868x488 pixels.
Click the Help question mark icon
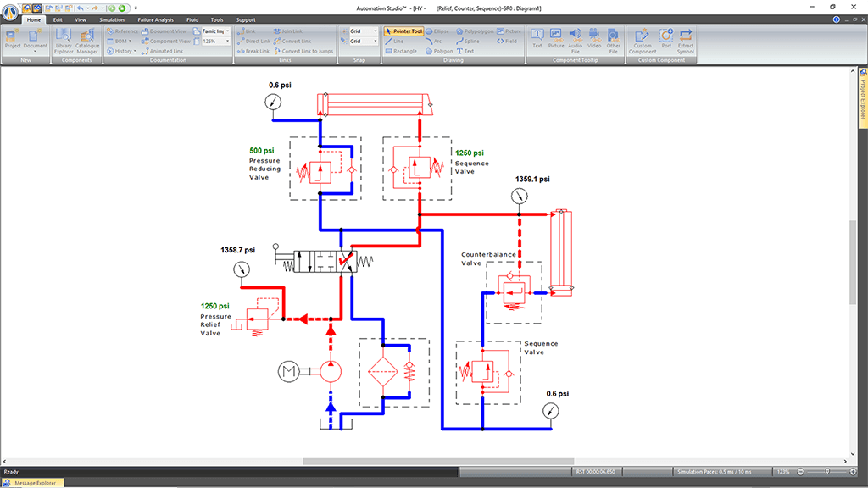(835, 19)
